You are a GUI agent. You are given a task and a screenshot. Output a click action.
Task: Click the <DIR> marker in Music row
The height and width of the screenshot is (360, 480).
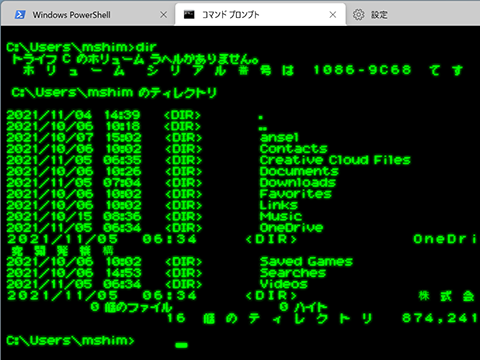tap(183, 216)
